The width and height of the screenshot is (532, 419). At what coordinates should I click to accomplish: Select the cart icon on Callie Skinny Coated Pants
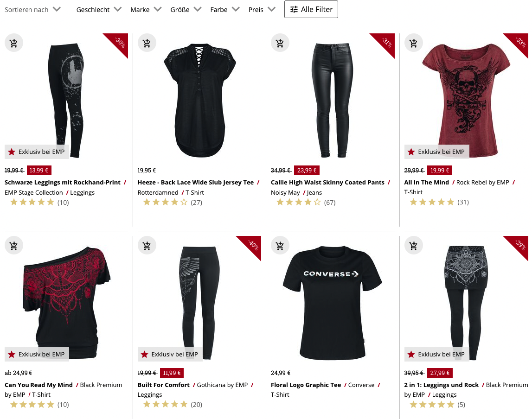pyautogui.click(x=280, y=42)
